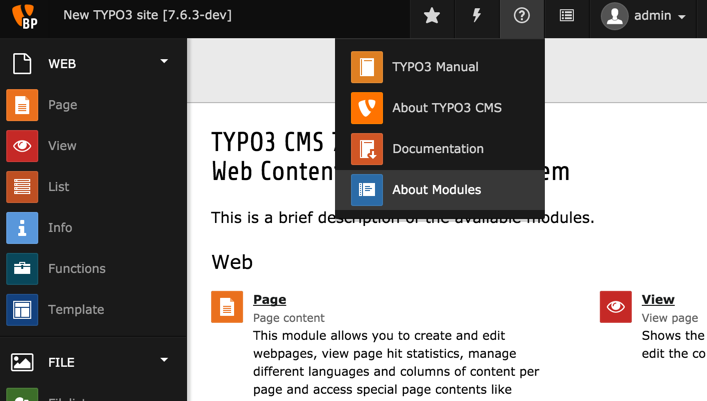Follow the Page link in content

click(270, 300)
